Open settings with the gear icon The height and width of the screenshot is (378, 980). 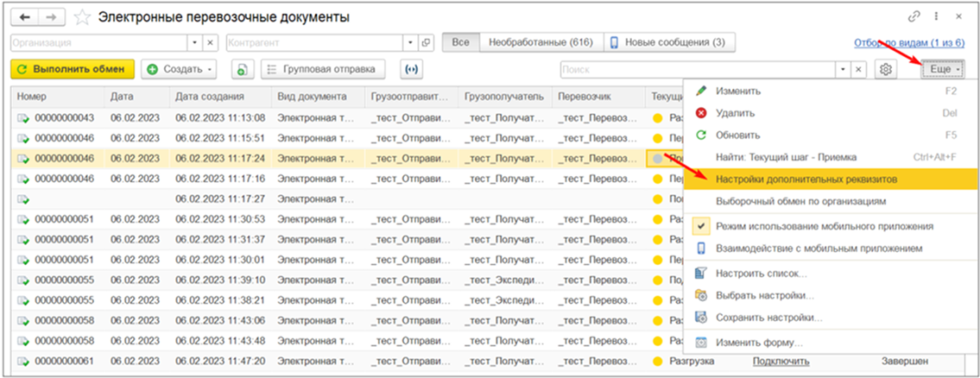pyautogui.click(x=885, y=69)
